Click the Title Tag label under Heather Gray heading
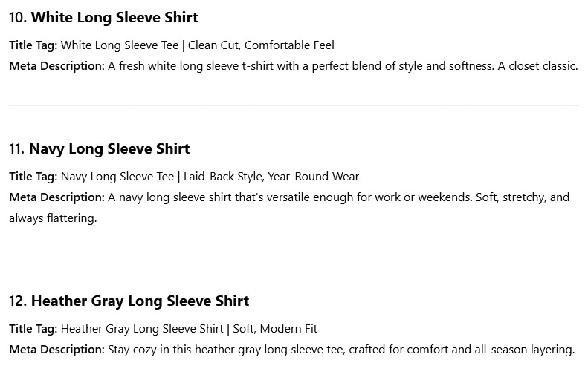This screenshot has width=588, height=366. point(33,329)
